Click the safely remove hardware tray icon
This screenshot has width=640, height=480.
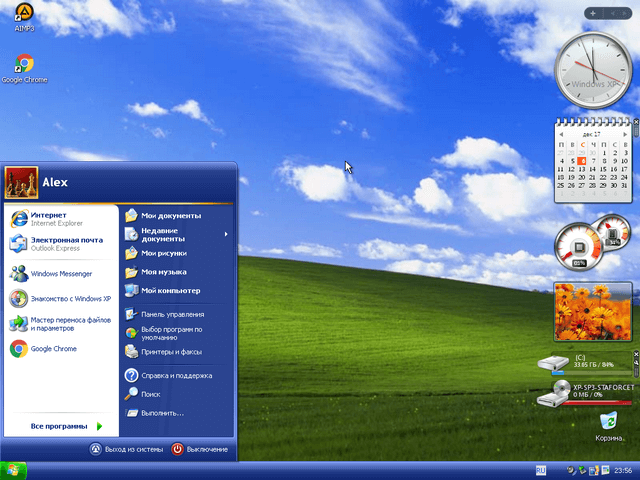(582, 470)
